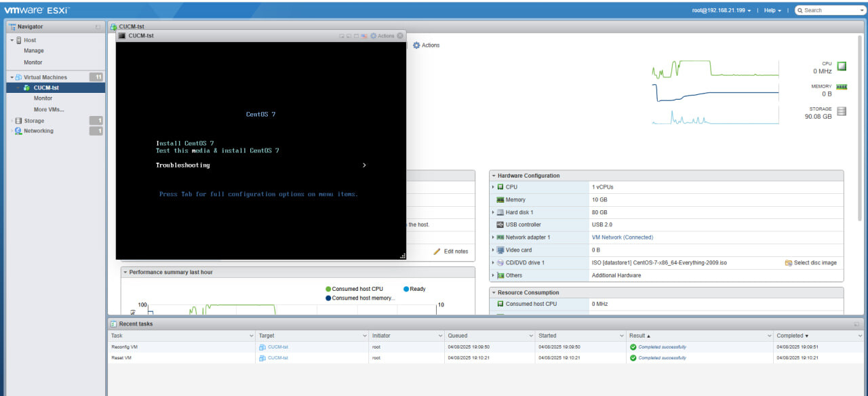The height and width of the screenshot is (396, 868).
Task: Expand the CPU hardware row
Action: coord(494,186)
